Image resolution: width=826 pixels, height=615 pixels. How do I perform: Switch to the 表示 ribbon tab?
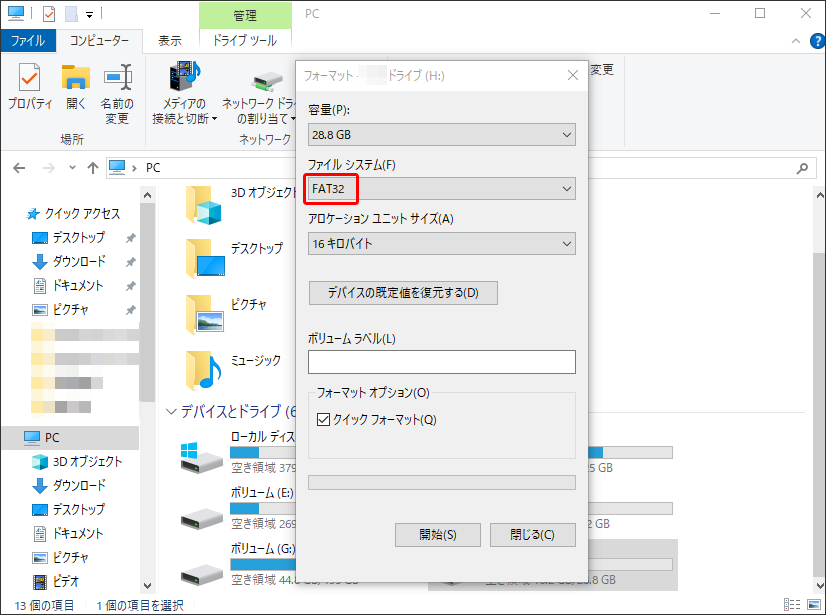click(x=170, y=41)
